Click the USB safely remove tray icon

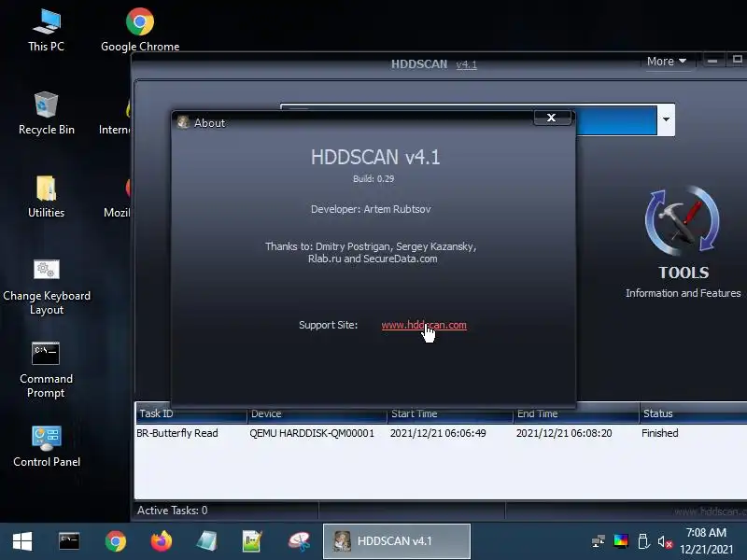[643, 541]
